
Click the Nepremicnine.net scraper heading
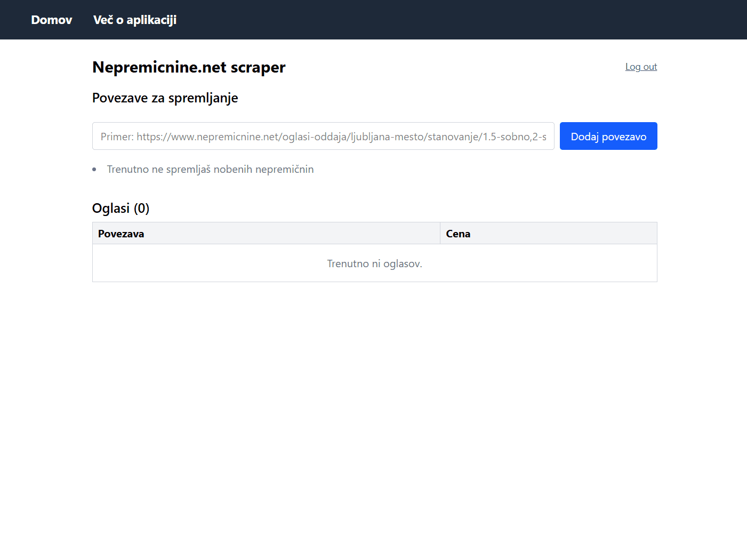(x=189, y=67)
